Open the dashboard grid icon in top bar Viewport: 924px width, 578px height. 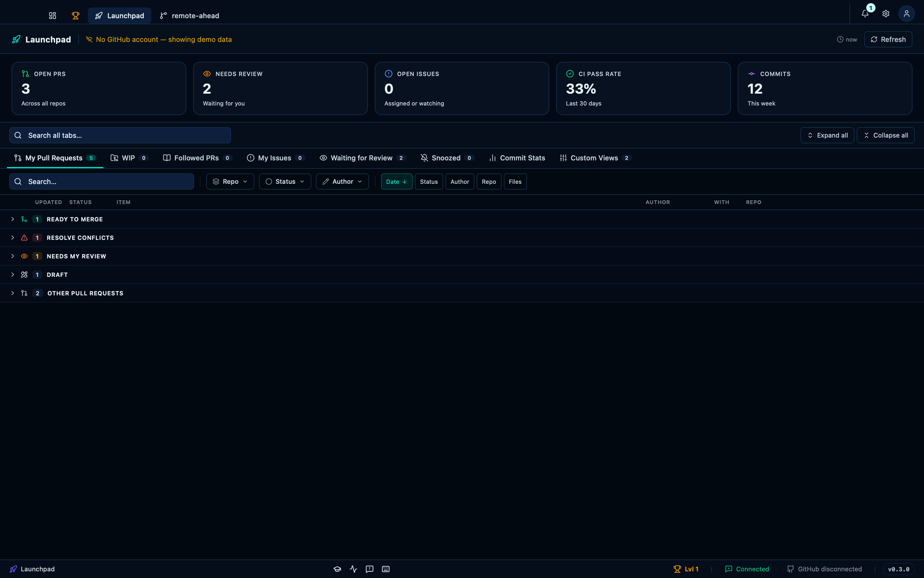(x=52, y=16)
